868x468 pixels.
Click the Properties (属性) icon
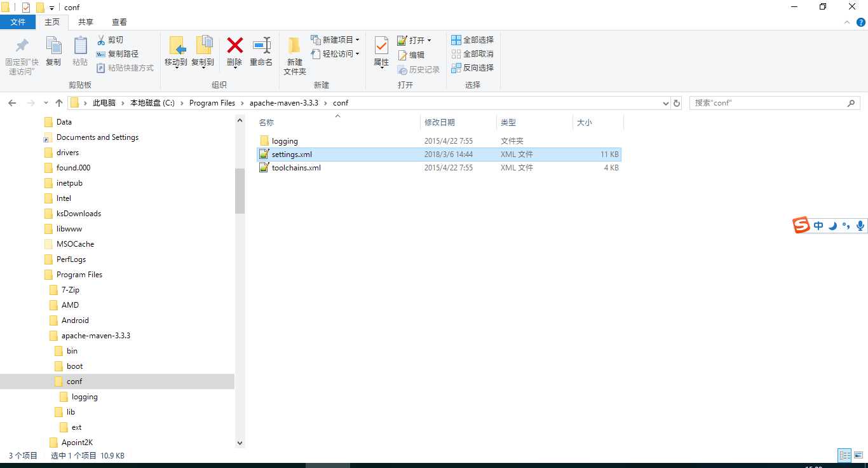pos(381,46)
